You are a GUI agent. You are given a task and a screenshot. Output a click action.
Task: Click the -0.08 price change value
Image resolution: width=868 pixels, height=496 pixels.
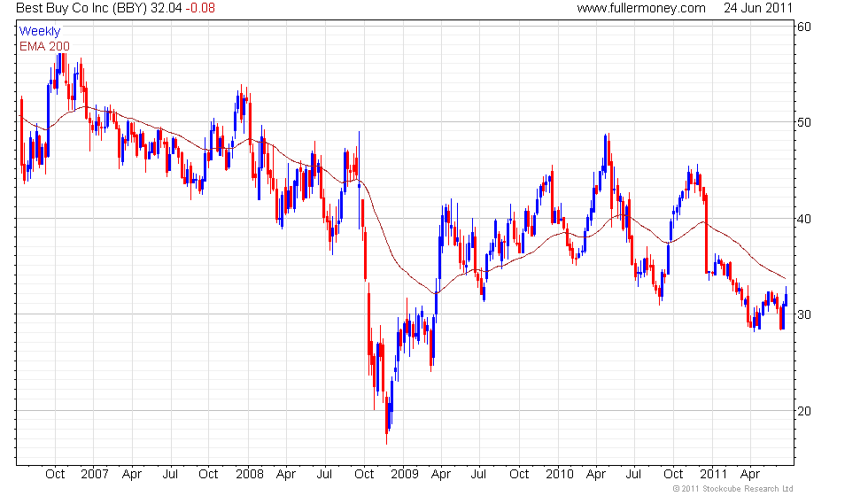200,8
